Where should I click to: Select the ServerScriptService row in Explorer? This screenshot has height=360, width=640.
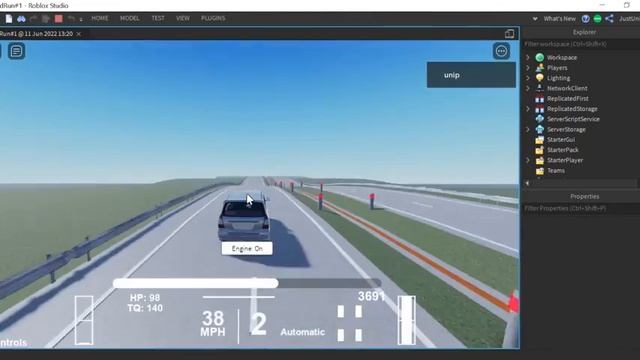pos(582,119)
